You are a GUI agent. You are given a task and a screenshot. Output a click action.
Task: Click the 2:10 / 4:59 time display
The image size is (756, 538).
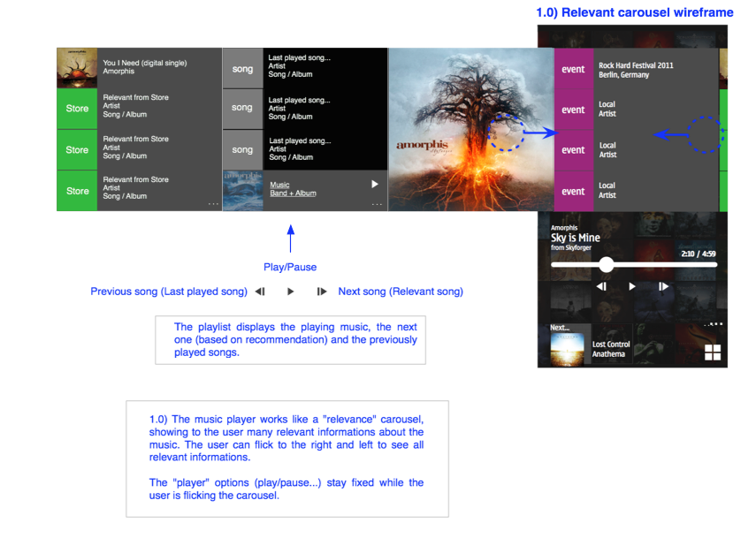click(699, 254)
